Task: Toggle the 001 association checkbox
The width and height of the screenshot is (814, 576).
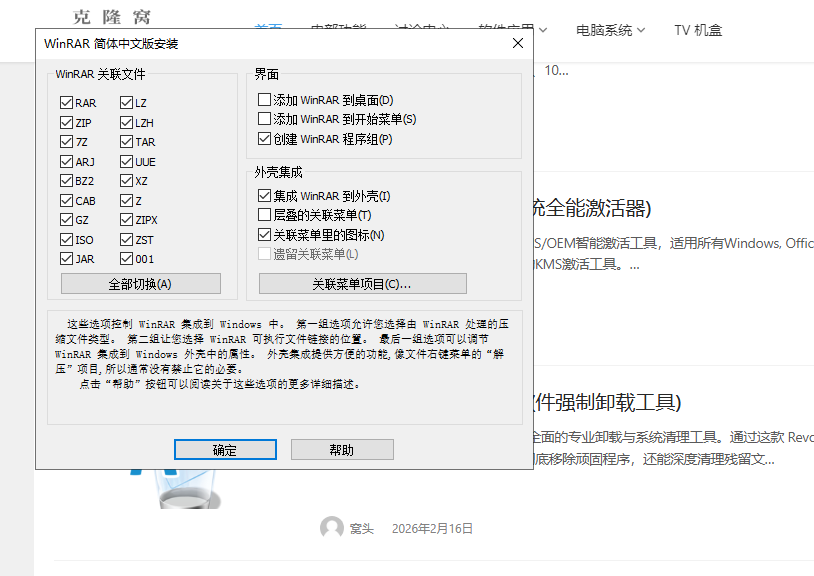Action: point(126,258)
